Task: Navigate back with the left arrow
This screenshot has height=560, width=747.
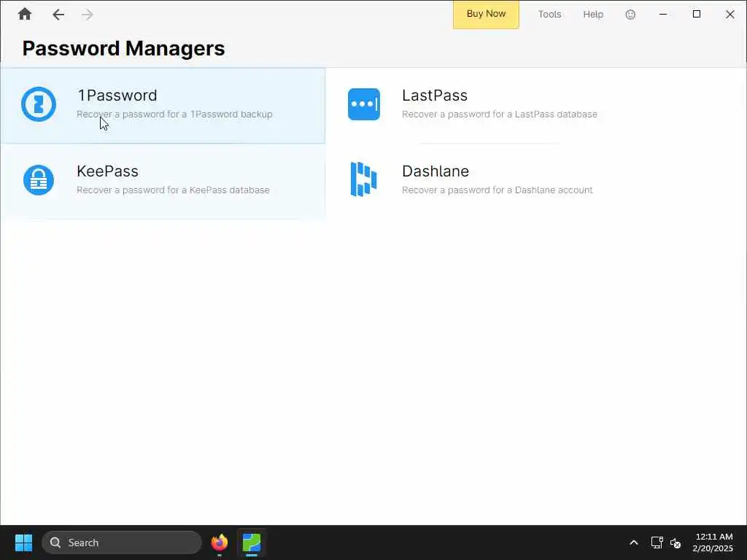Action: [x=58, y=15]
